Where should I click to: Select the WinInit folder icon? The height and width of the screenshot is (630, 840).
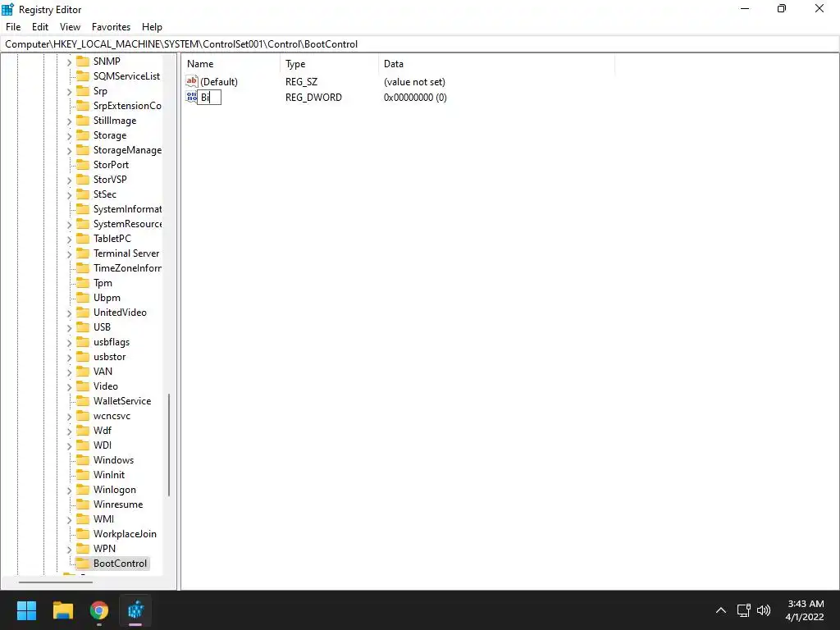click(83, 475)
